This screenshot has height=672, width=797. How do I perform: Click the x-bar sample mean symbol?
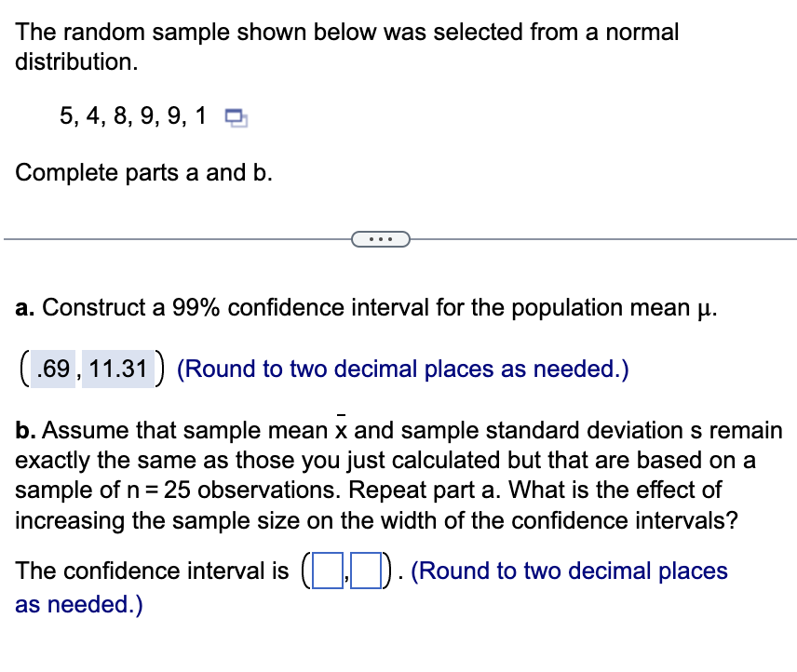[x=341, y=428]
